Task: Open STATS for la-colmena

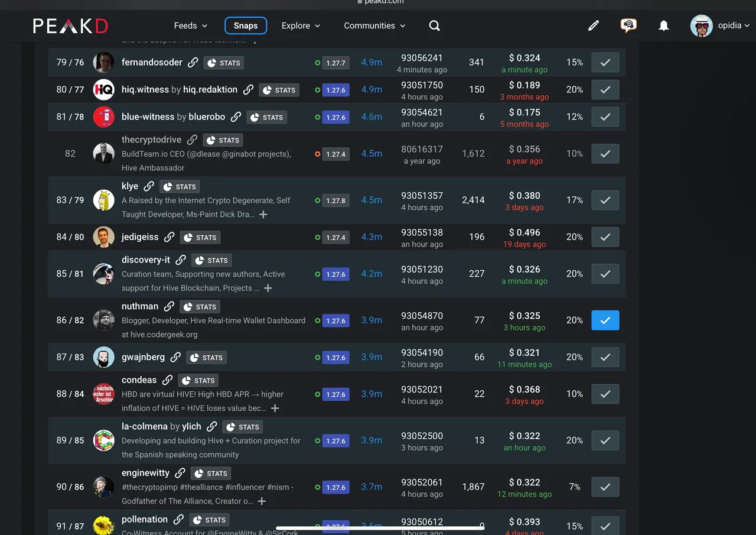Action: point(243,427)
